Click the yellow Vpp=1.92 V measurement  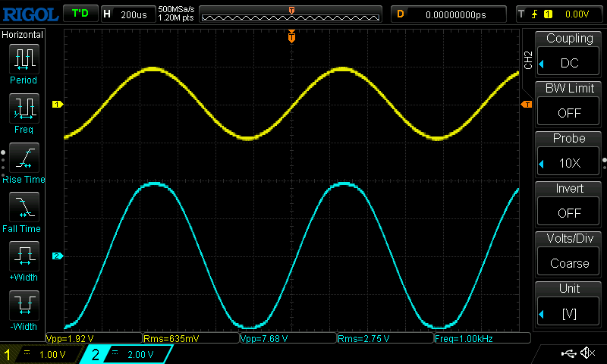point(94,338)
